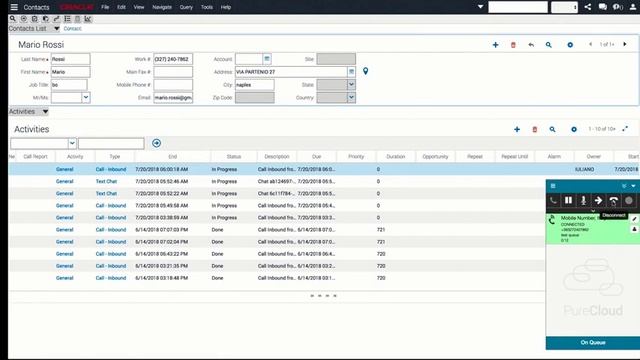Viewport: 640px width, 360px height.
Task: Go to next contact record arrow
Action: (x=625, y=44)
